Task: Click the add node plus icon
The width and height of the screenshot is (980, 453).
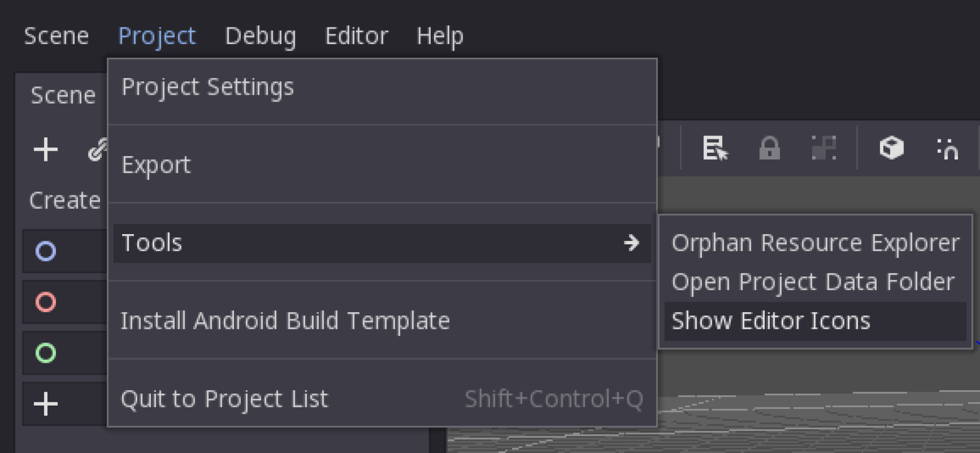Action: click(45, 149)
